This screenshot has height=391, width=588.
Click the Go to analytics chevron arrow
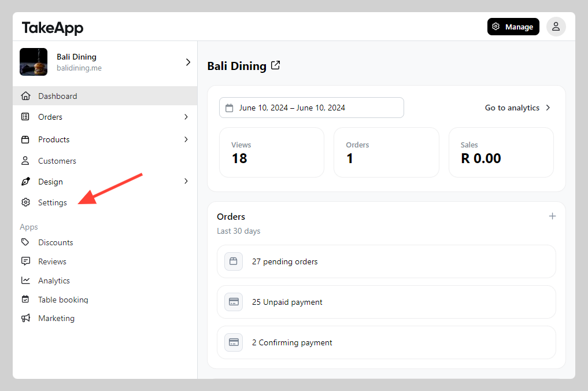548,108
